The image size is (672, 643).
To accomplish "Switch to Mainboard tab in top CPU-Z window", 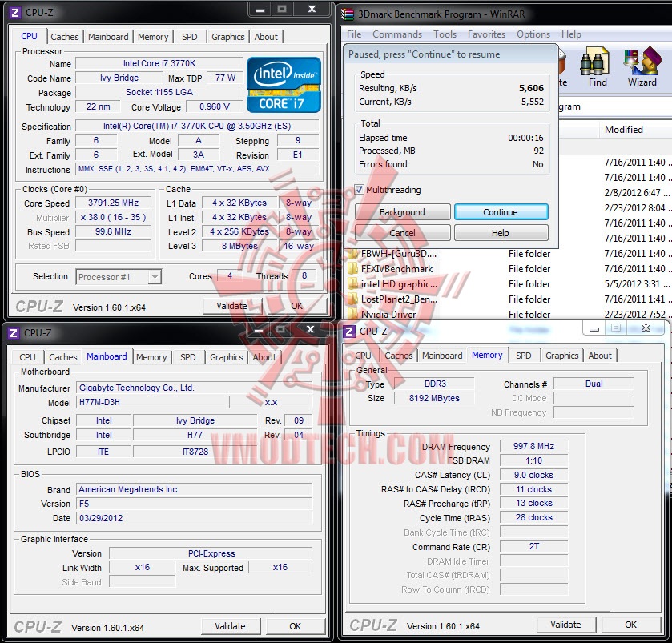I will (108, 37).
